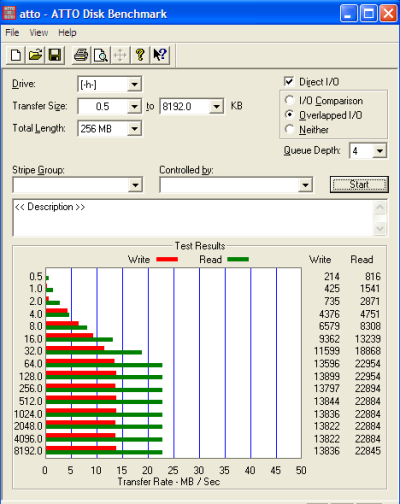Open the Total Length 256 MB dropdown
This screenshot has width=400, height=504.
pos(134,129)
